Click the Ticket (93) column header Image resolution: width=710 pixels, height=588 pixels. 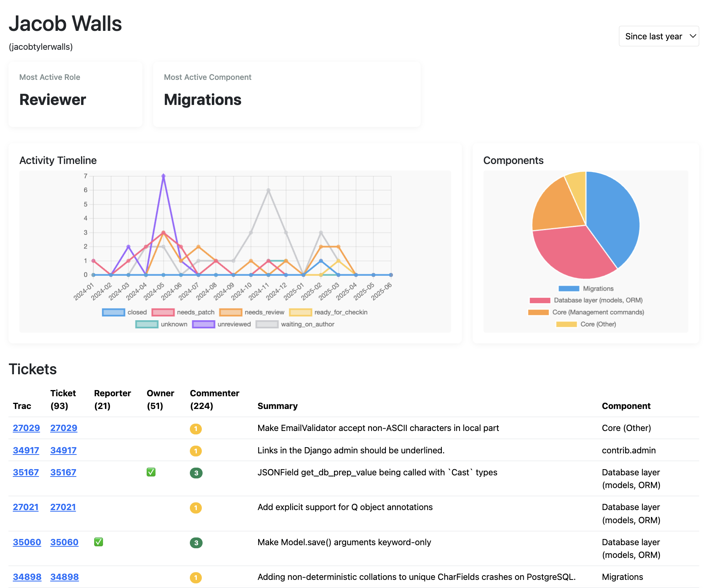[63, 399]
